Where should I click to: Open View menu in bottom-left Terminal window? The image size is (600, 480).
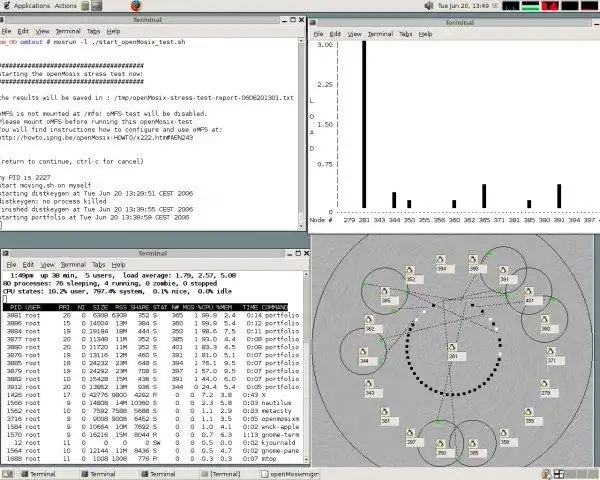point(47,264)
